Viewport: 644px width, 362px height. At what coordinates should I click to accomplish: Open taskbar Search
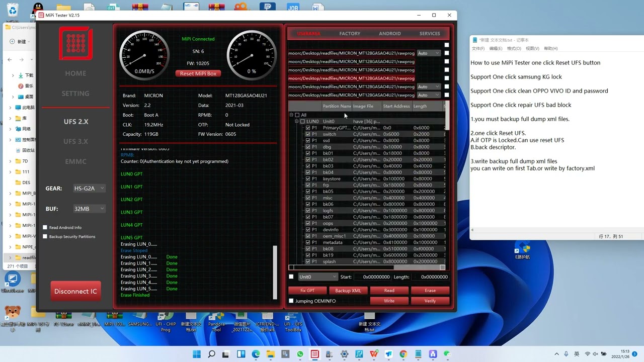coord(212,354)
